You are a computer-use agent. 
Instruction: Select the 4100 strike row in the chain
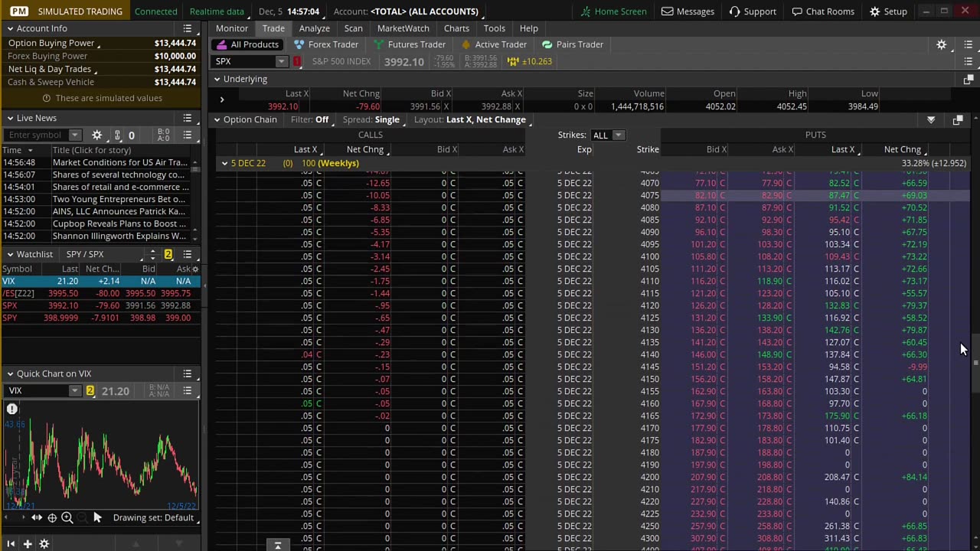(593, 256)
